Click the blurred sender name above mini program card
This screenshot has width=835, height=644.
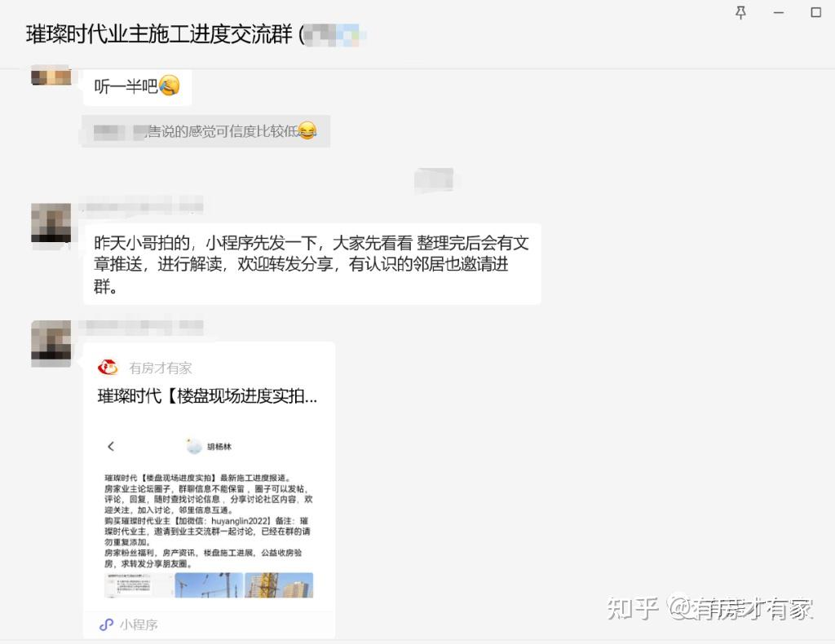tap(141, 326)
